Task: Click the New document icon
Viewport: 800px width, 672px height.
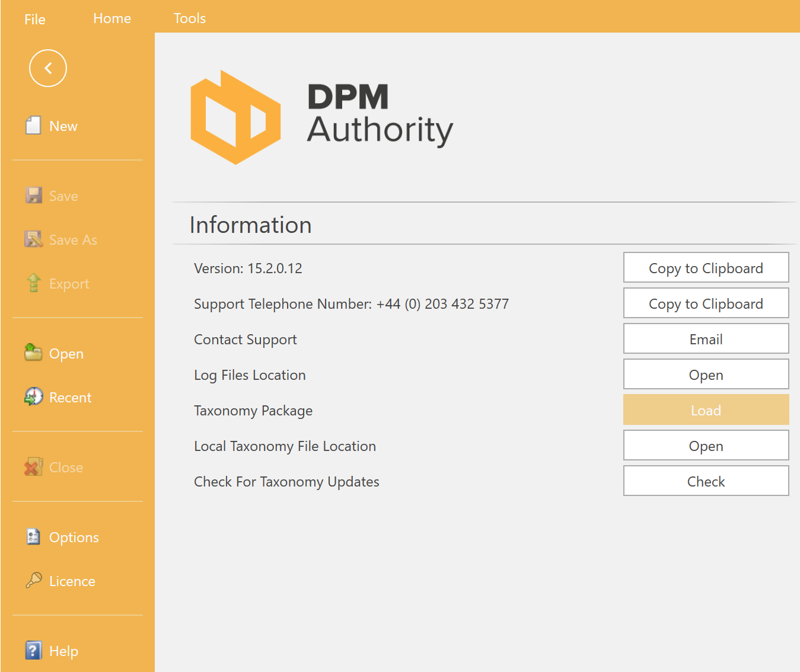Action: 33,126
